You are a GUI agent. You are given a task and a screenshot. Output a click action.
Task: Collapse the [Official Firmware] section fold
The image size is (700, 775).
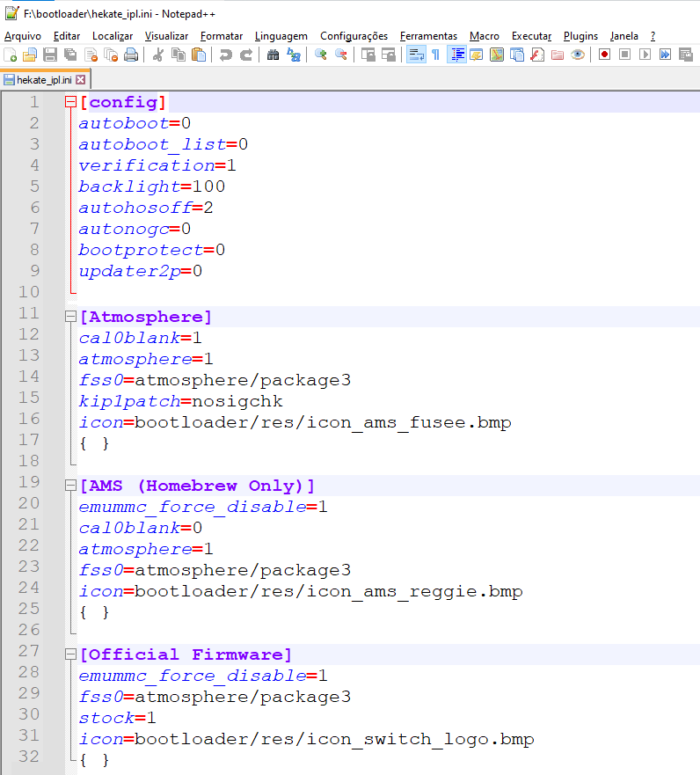pos(70,654)
